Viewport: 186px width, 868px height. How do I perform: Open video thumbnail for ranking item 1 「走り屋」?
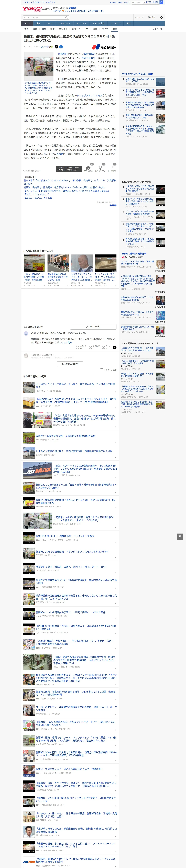[x=160, y=189]
